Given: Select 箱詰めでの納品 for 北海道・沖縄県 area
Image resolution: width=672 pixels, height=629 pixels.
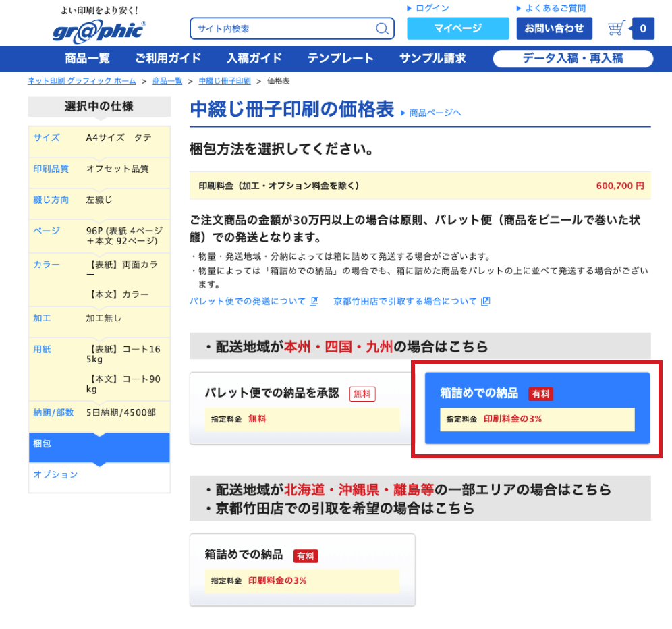Looking at the screenshot, I should pyautogui.click(x=302, y=570).
